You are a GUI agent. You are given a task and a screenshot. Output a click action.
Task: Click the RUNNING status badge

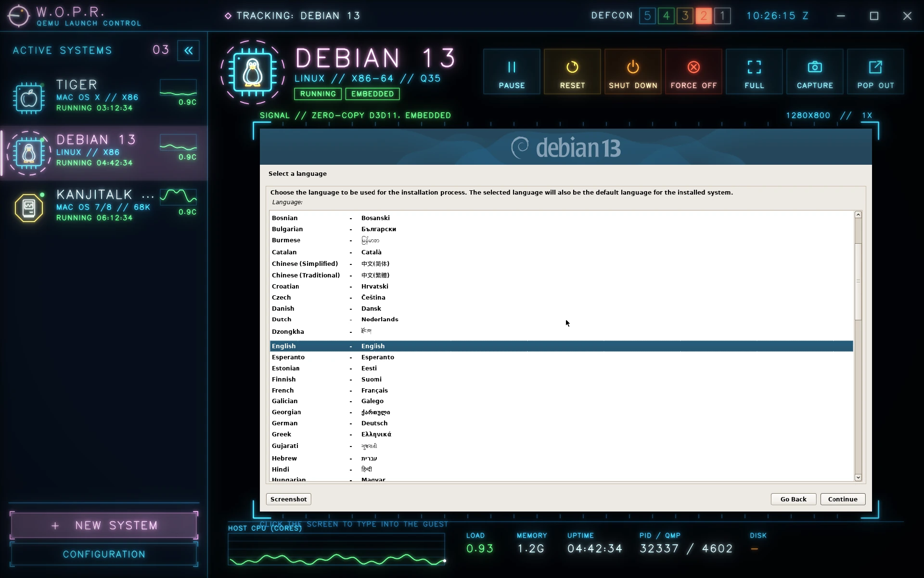pyautogui.click(x=318, y=94)
